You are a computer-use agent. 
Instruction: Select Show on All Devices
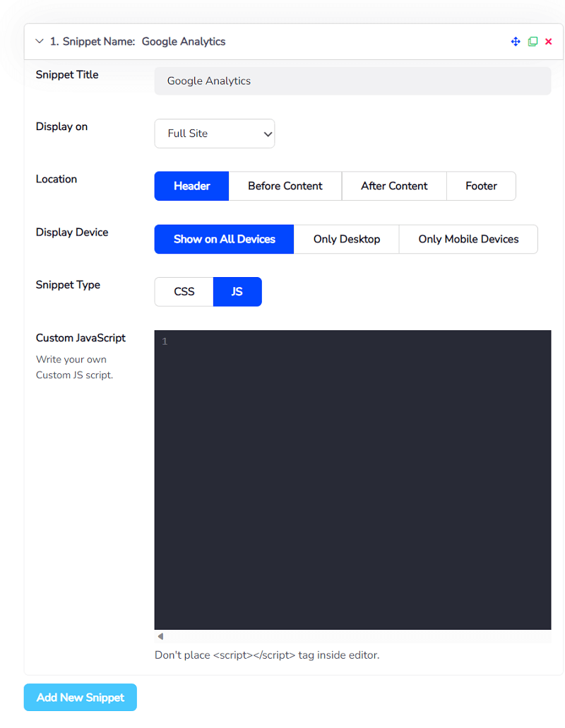223,239
